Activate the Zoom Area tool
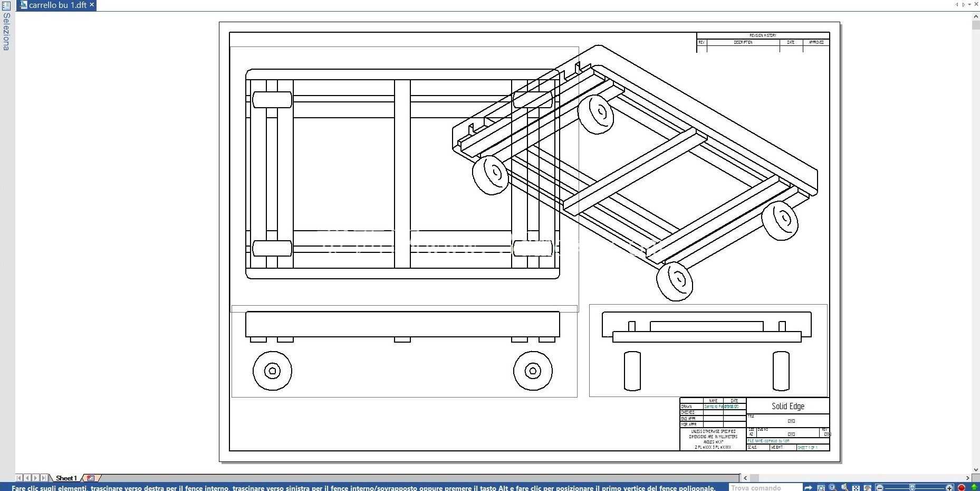The image size is (980, 491). [x=821, y=488]
